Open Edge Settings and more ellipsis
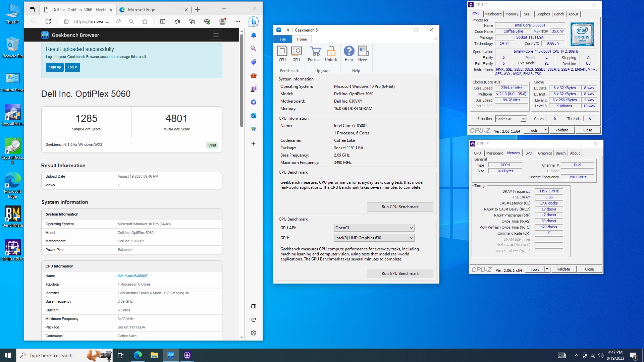Image resolution: width=644 pixels, height=362 pixels. [x=238, y=21]
